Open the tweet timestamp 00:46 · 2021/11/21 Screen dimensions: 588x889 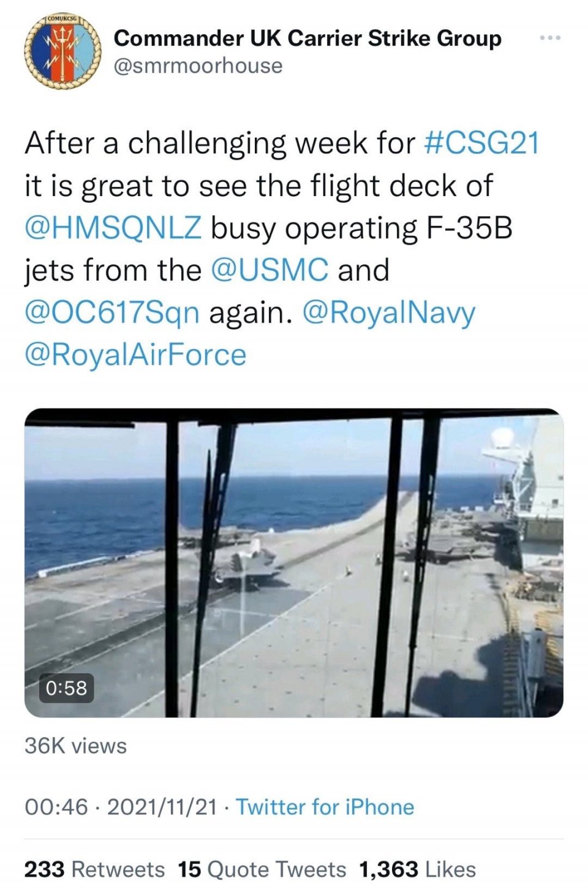point(121,807)
